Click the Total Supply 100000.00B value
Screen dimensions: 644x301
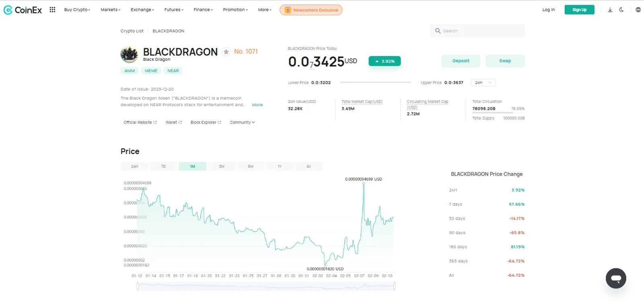point(514,118)
